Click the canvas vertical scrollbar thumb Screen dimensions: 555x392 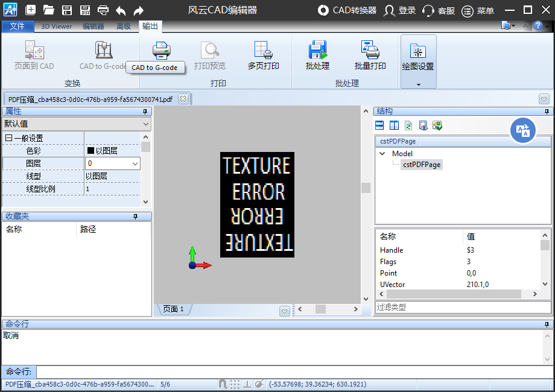pyautogui.click(x=366, y=188)
